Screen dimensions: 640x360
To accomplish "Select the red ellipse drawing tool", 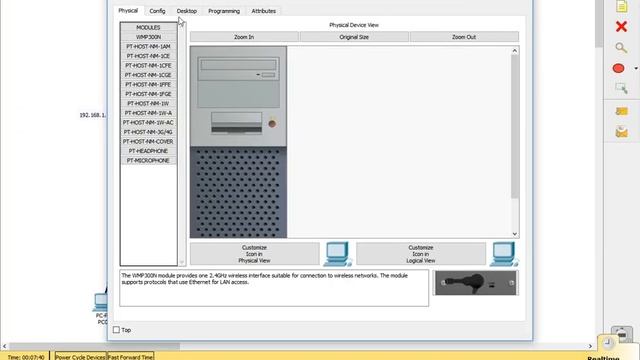I will coord(618,68).
